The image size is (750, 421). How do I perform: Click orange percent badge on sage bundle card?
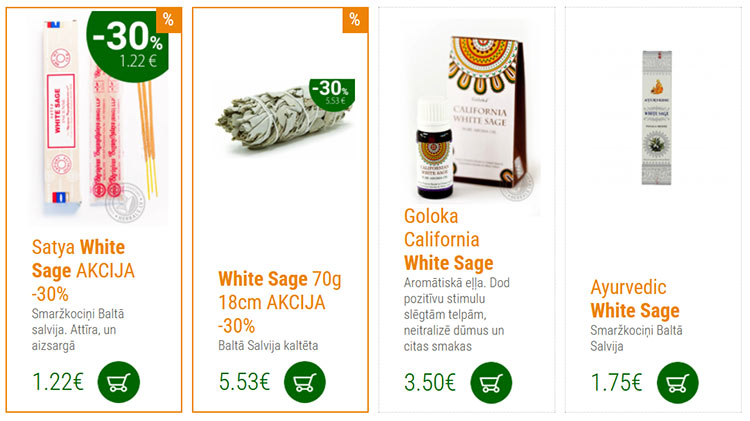click(355, 20)
